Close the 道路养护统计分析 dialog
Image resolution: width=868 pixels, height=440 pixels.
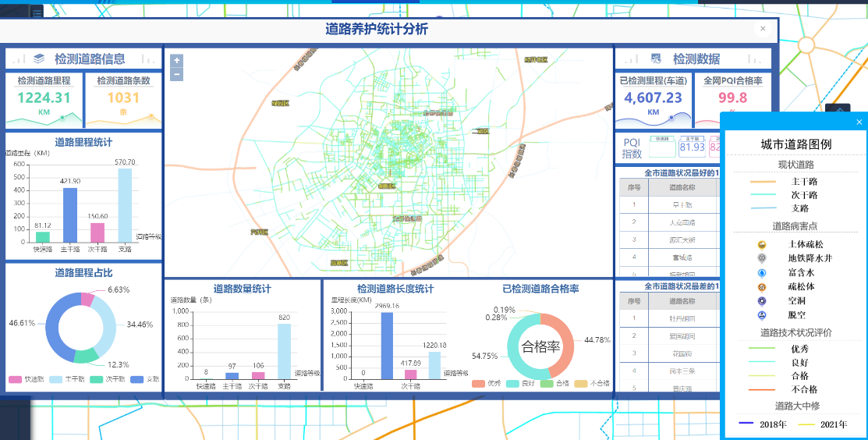click(763, 29)
